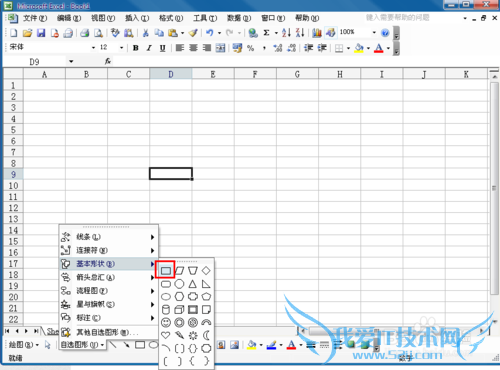Click Drawing toolbar Line Color brush
This screenshot has height=370, width=500.
[272, 345]
